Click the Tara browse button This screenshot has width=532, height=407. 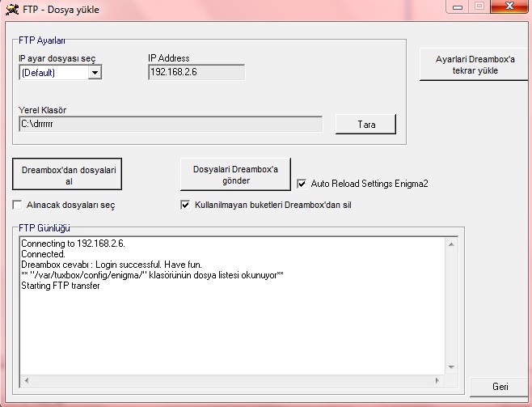pos(365,125)
